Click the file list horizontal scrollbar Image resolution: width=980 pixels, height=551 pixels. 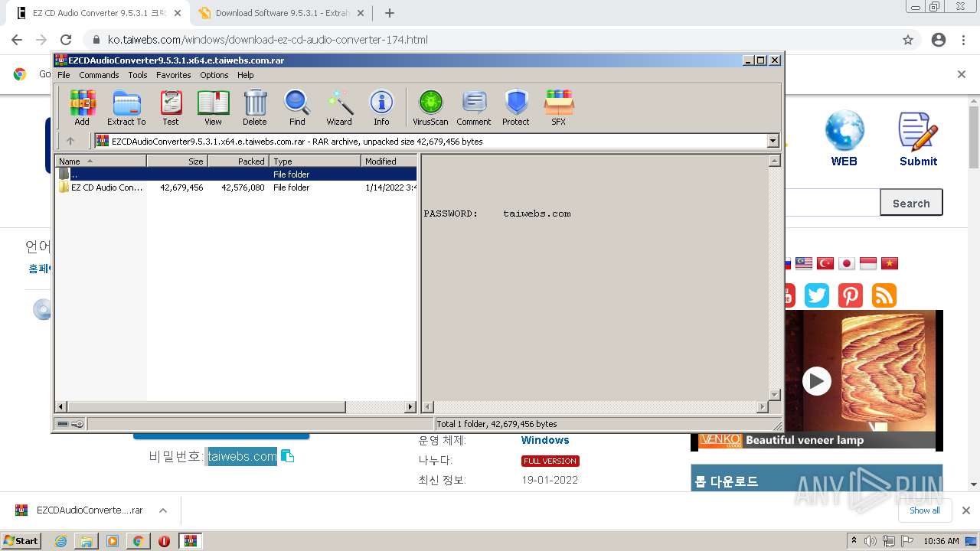pyautogui.click(x=236, y=407)
